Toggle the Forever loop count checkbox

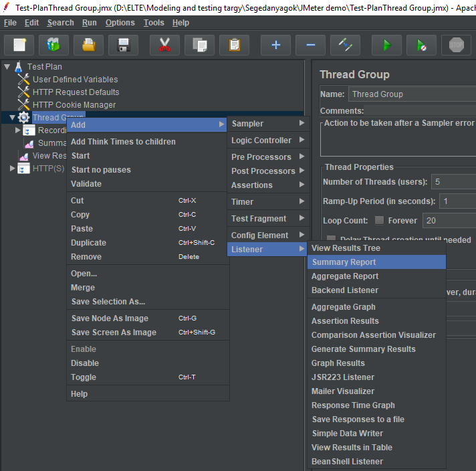(x=379, y=221)
